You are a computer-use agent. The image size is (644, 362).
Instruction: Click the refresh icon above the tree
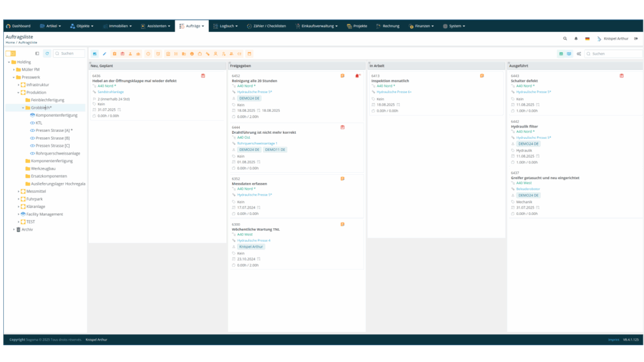pos(47,53)
